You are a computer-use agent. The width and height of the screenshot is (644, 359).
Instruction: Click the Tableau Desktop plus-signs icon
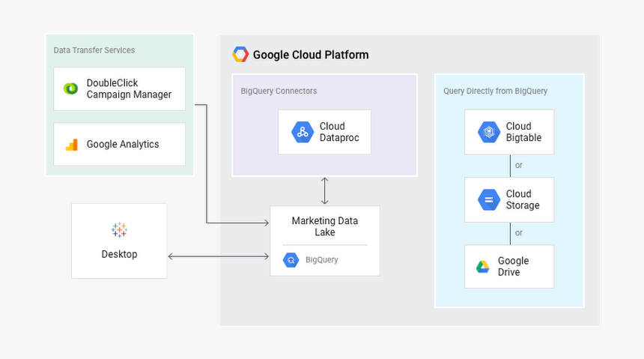tap(119, 230)
